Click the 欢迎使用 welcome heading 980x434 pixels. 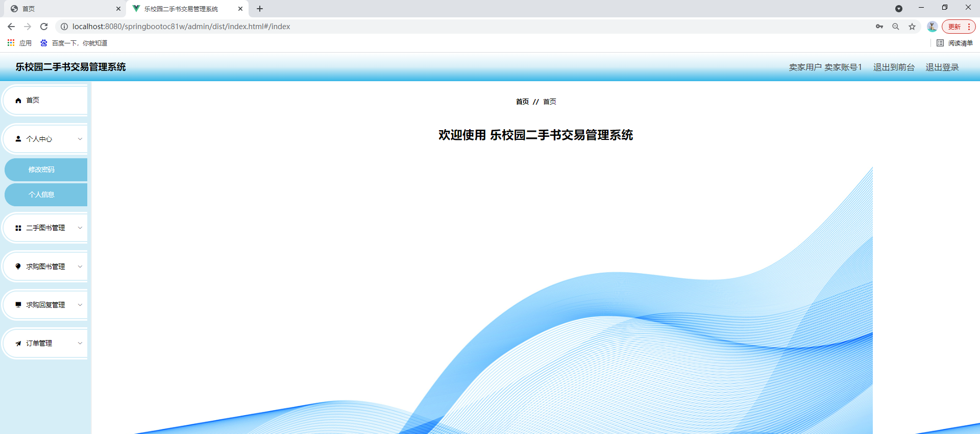coord(535,135)
